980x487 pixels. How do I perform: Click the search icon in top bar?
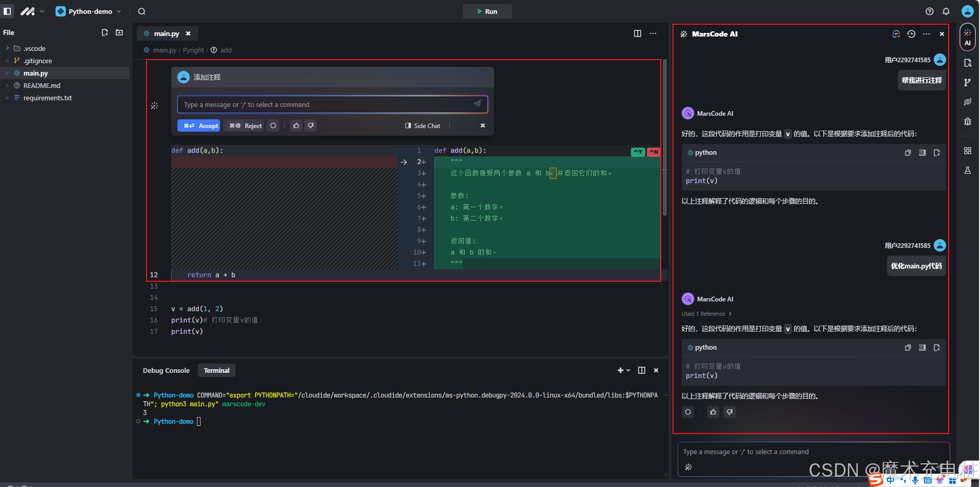coord(142,11)
